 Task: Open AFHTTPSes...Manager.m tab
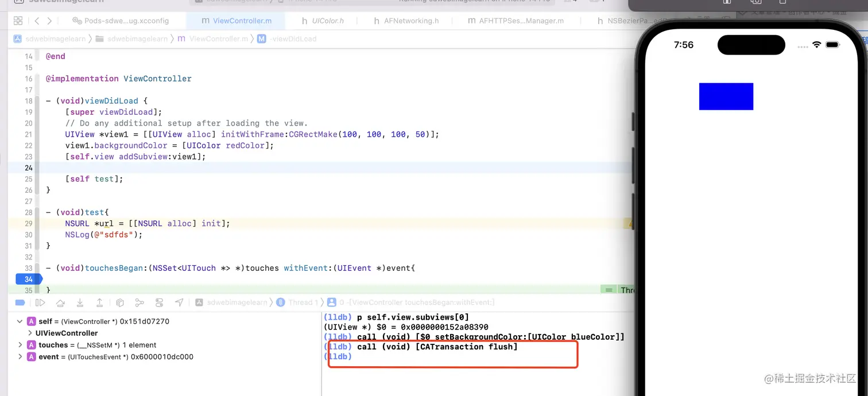516,21
